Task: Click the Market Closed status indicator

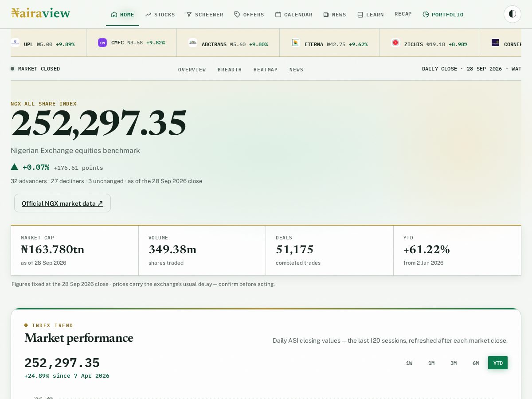Action: [35, 69]
